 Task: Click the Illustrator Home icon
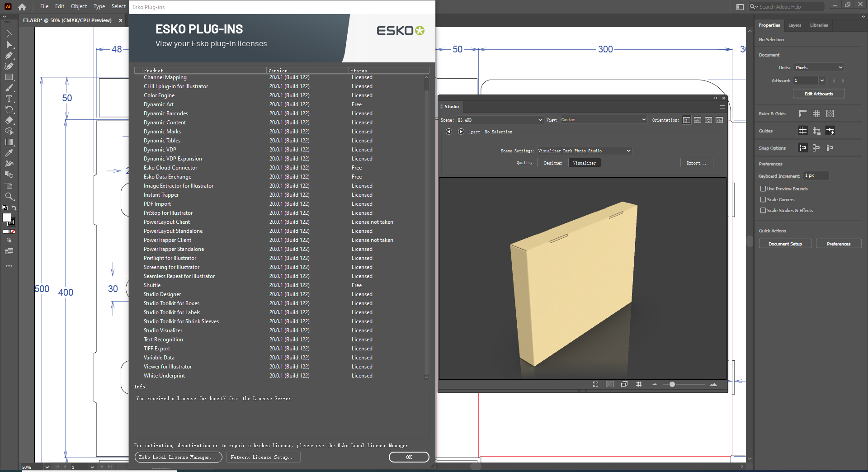click(22, 7)
